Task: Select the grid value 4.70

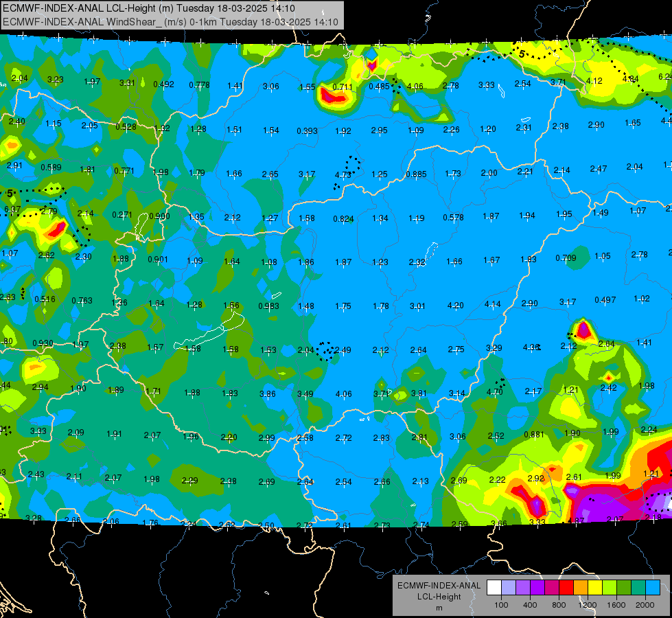Action: 495,391
